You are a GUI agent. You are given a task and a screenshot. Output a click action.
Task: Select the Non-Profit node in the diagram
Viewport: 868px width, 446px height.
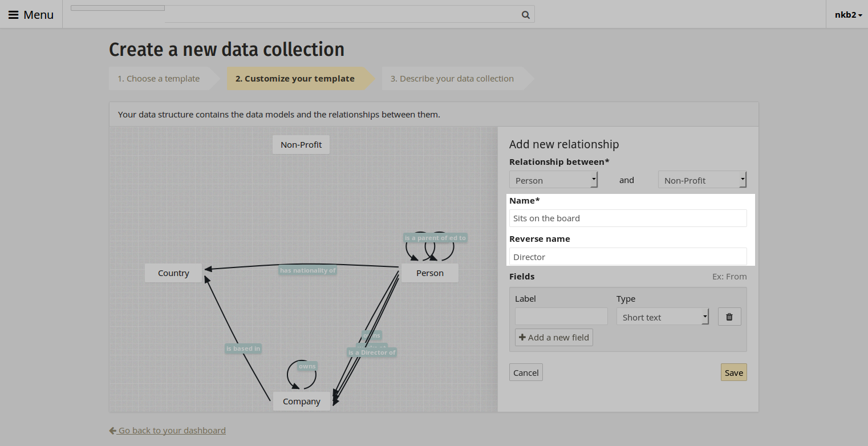pyautogui.click(x=301, y=145)
